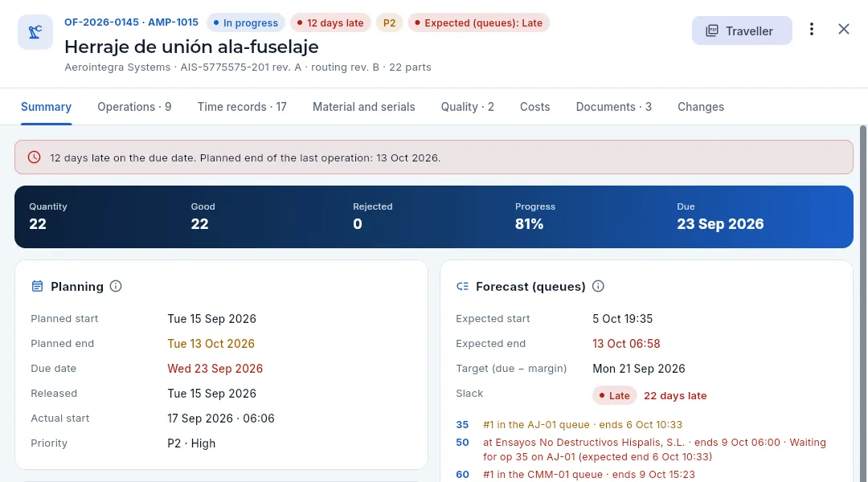Open the Documents · 3 tab
This screenshot has width=868, height=482.
click(614, 107)
